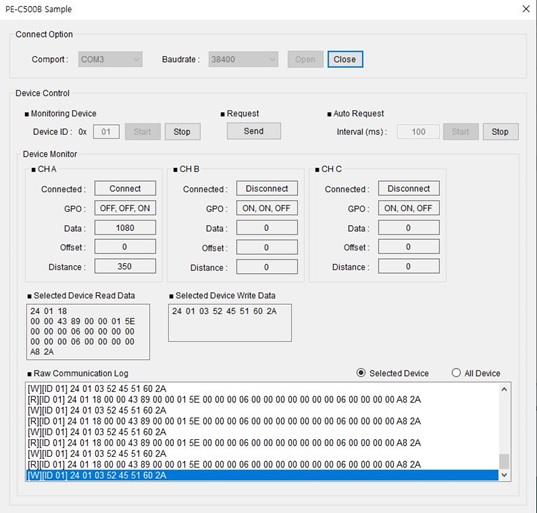Select the 'All Device' radio button
The width and height of the screenshot is (537, 513).
pos(456,373)
